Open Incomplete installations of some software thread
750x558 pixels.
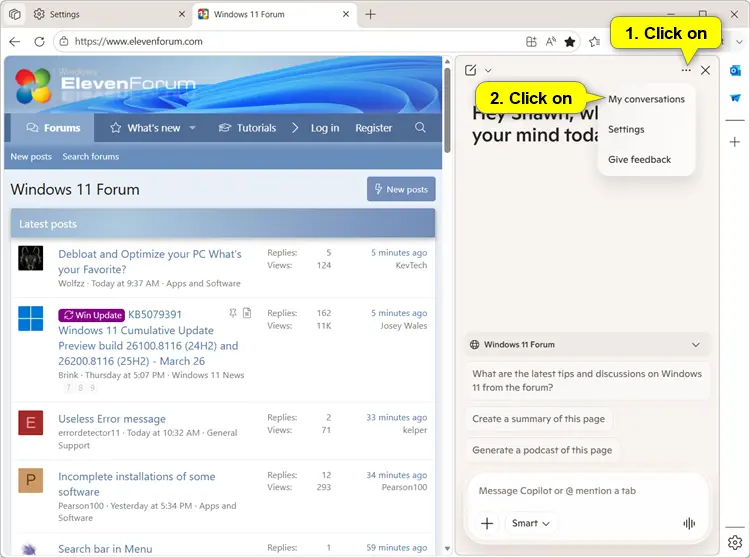click(x=137, y=484)
